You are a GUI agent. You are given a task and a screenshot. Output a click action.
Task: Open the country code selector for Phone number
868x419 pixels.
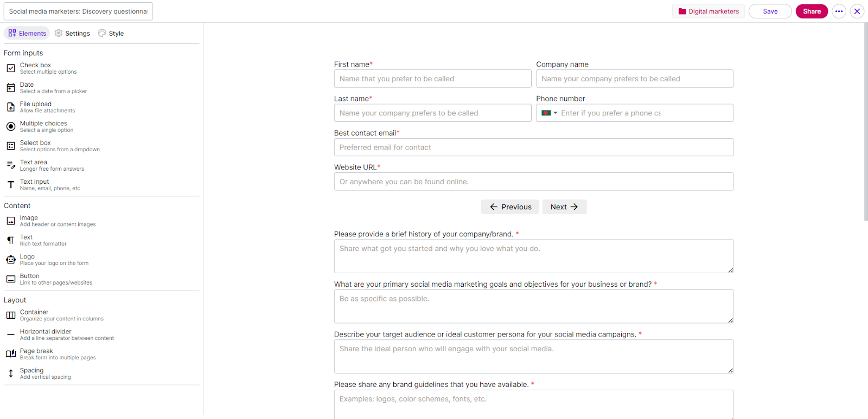[550, 113]
